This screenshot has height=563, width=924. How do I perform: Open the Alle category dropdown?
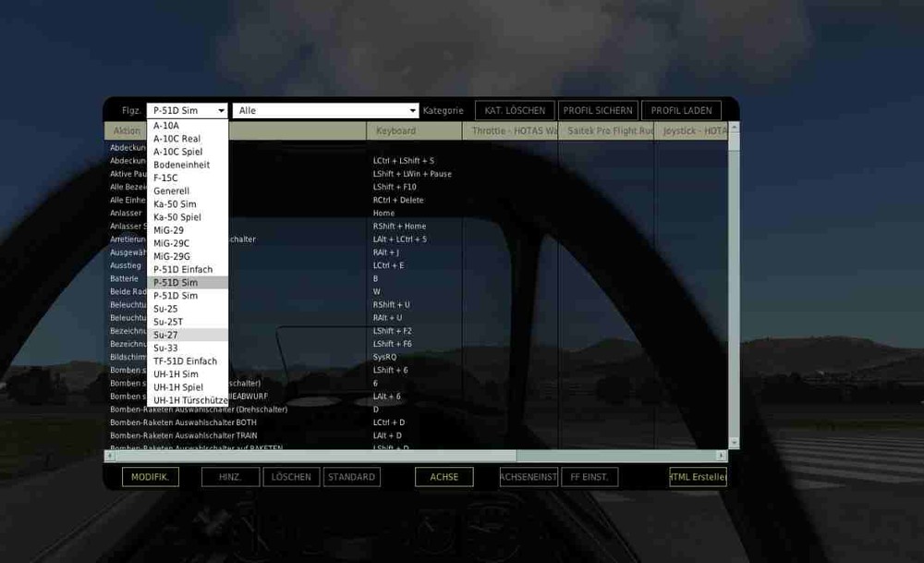coord(325,110)
